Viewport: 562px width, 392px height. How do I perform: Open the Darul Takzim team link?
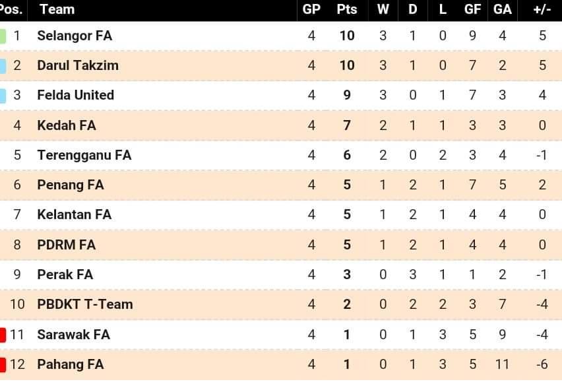coord(78,65)
